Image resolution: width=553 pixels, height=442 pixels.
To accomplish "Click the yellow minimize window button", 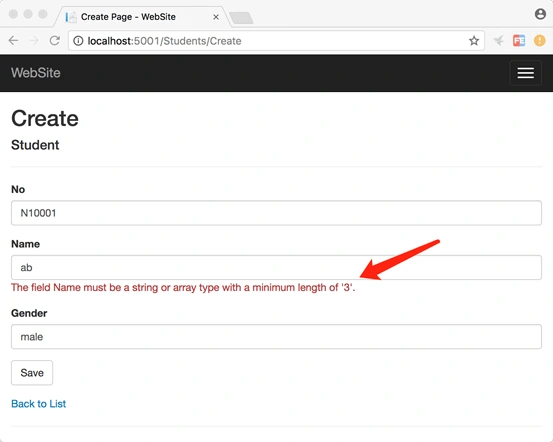I will pos(28,14).
